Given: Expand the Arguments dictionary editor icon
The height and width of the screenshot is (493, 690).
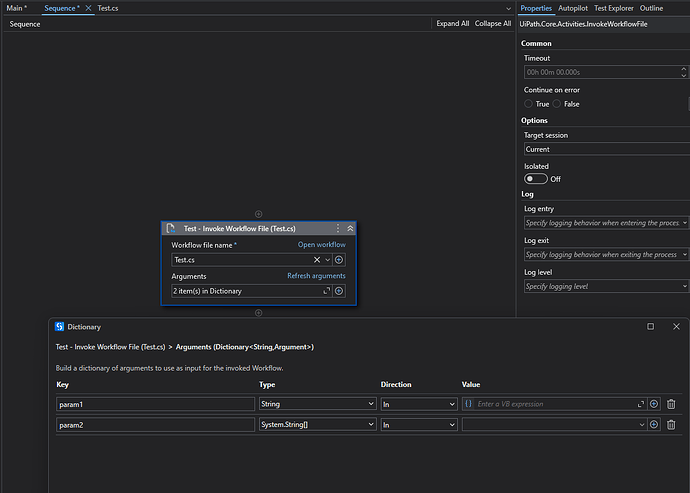Looking at the screenshot, I should tap(327, 291).
